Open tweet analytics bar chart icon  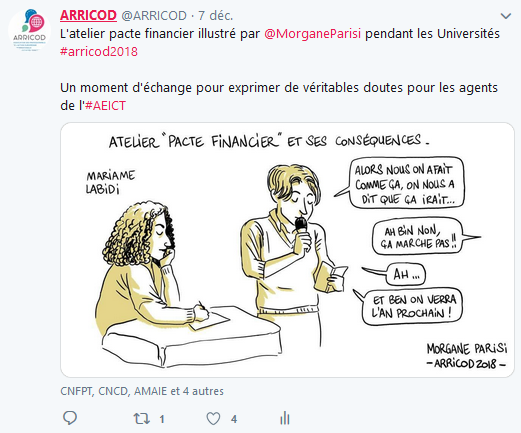tap(285, 418)
